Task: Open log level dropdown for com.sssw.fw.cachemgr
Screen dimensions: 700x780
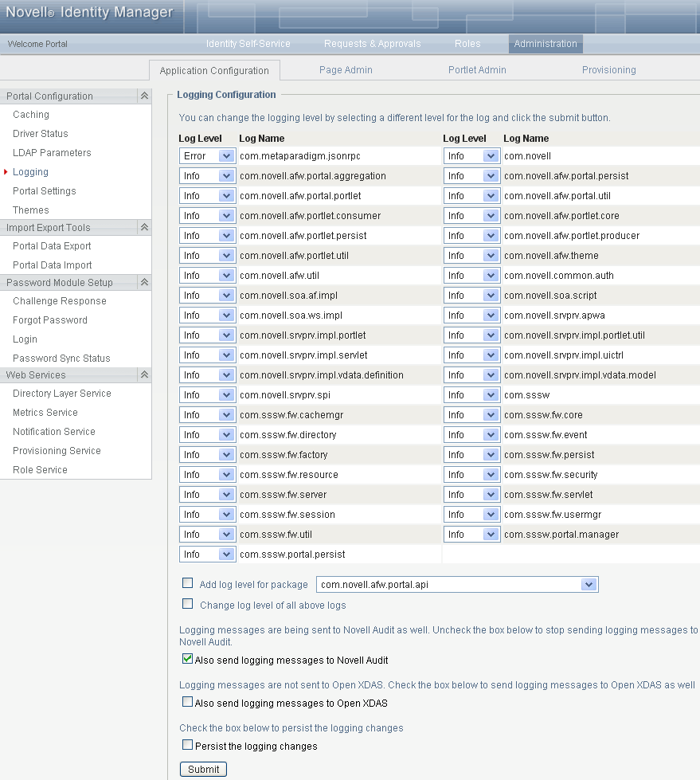Action: 207,415
